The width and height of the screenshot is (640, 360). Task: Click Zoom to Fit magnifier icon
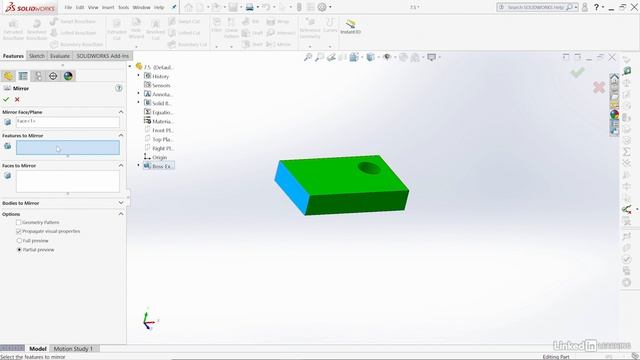tap(308, 57)
